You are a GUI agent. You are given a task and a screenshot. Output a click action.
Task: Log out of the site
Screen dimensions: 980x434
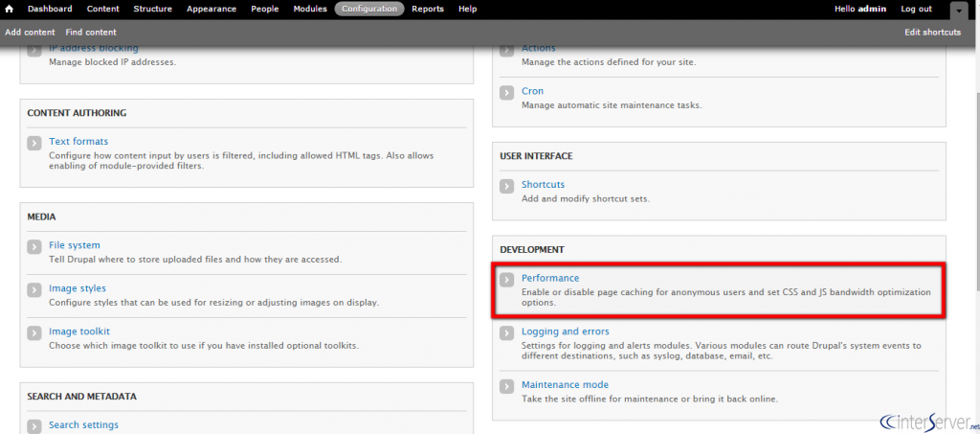[916, 9]
